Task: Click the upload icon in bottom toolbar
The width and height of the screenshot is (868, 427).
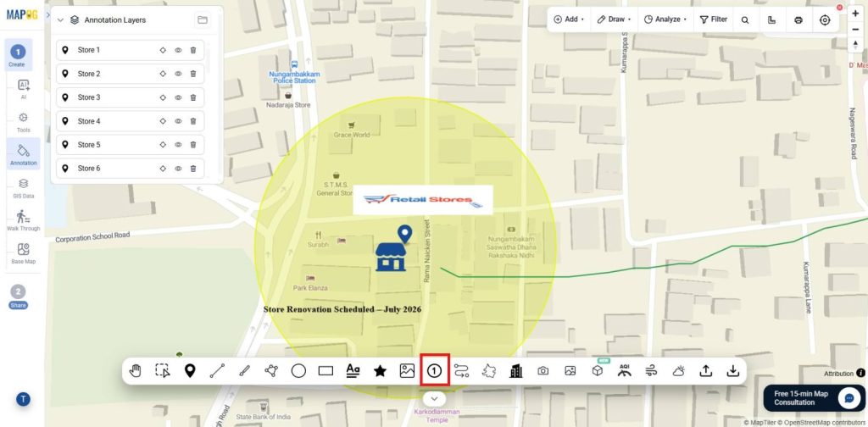Action: pyautogui.click(x=706, y=371)
